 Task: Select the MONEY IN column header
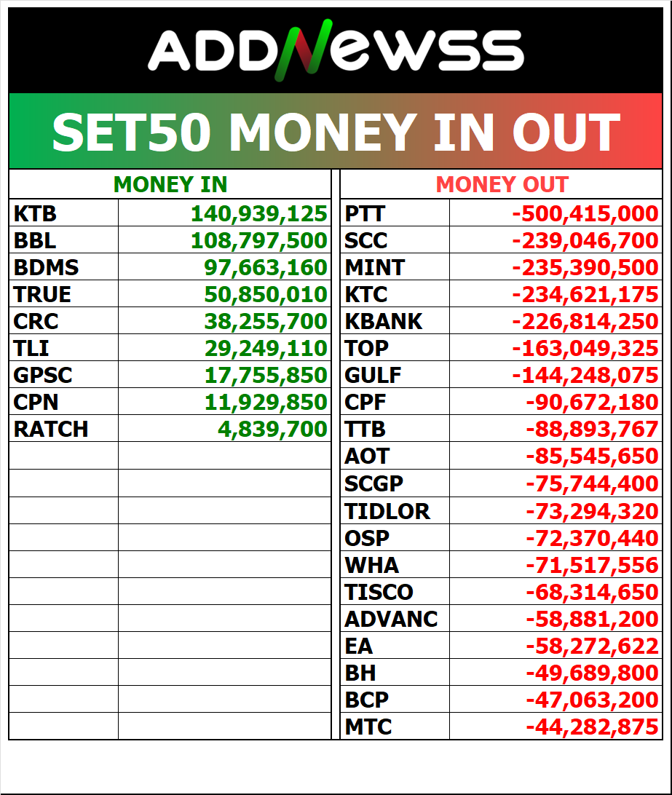point(170,184)
